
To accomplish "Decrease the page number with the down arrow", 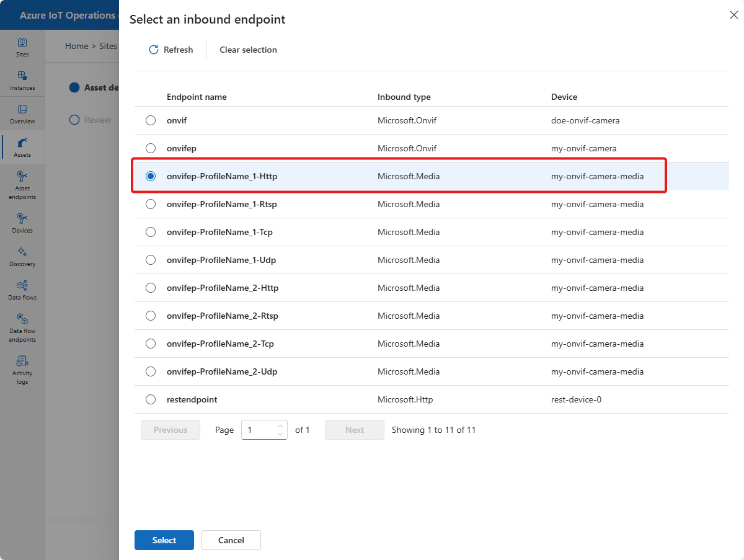I will tap(280, 434).
